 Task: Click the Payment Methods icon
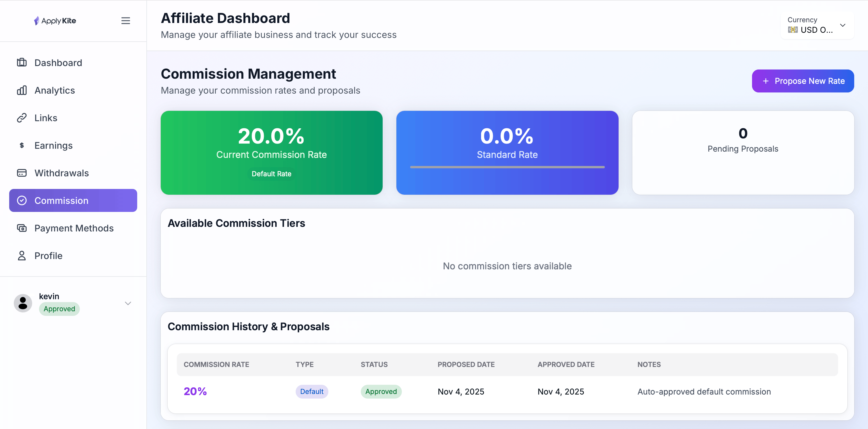[22, 228]
